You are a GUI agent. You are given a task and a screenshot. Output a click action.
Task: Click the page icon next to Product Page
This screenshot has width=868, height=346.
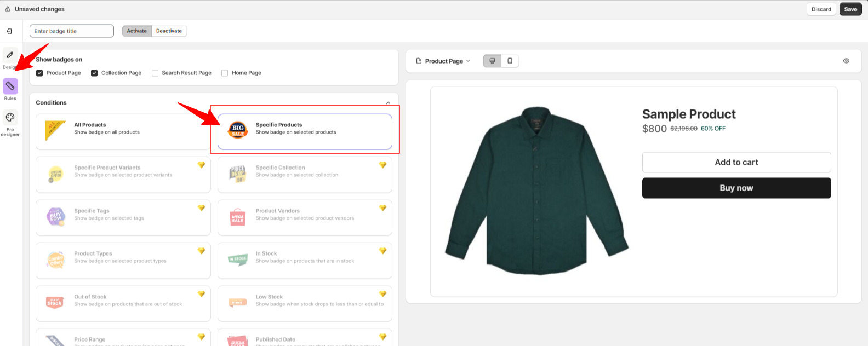pyautogui.click(x=419, y=61)
